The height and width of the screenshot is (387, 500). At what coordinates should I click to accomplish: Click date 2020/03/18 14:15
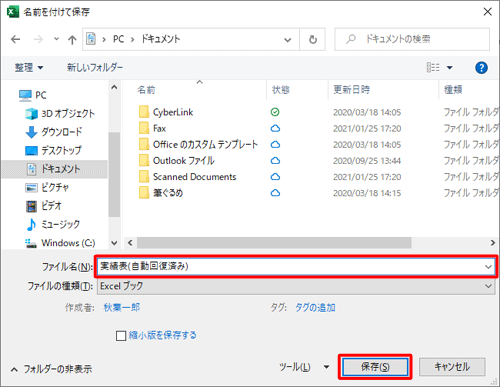(x=367, y=193)
